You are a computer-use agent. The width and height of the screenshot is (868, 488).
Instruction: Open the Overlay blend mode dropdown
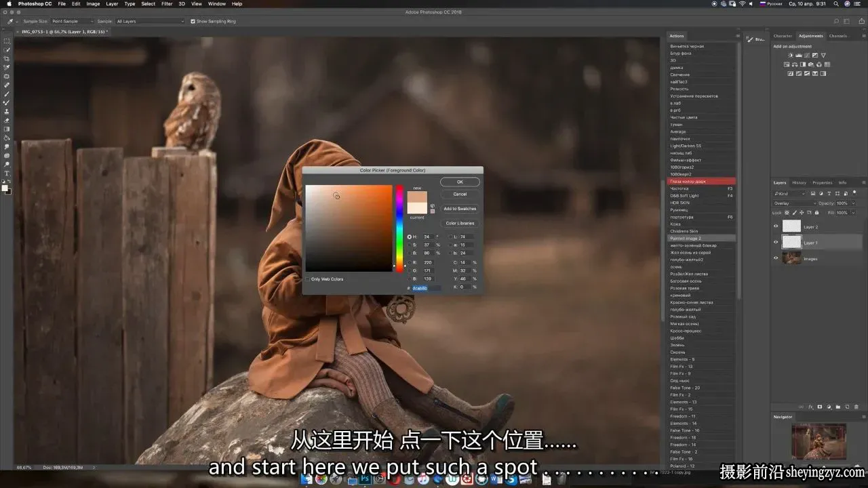[x=795, y=203]
